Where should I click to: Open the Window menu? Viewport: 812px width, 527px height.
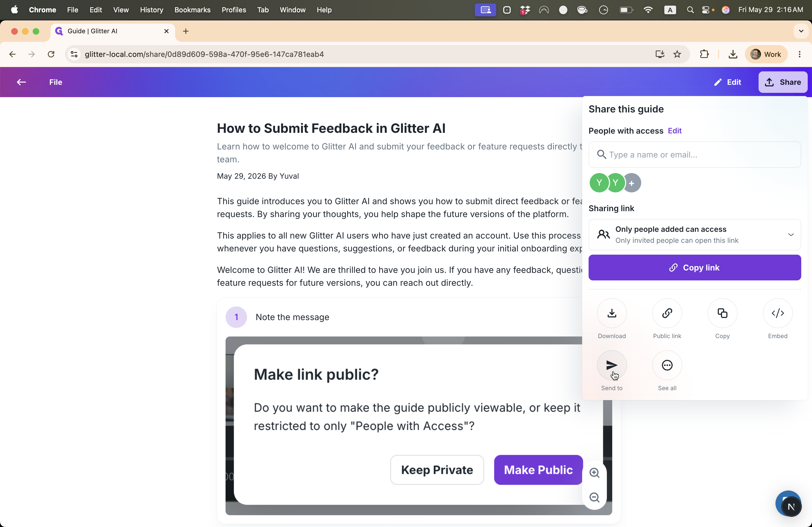pyautogui.click(x=292, y=10)
